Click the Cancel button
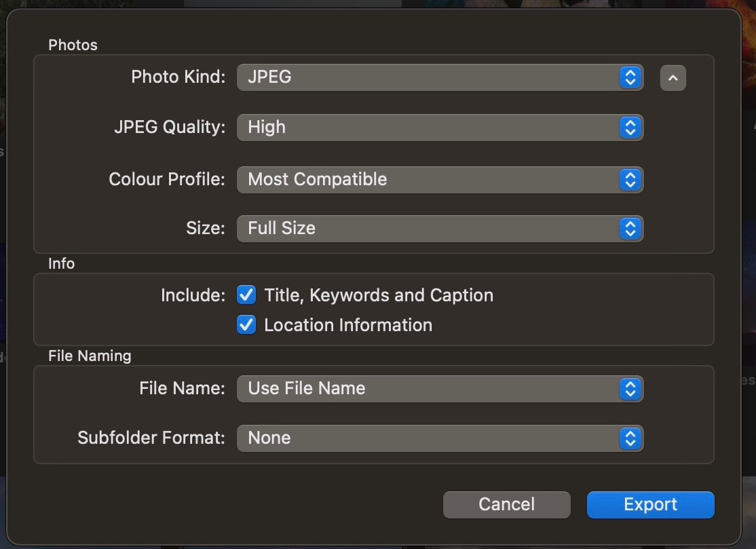 coord(506,504)
